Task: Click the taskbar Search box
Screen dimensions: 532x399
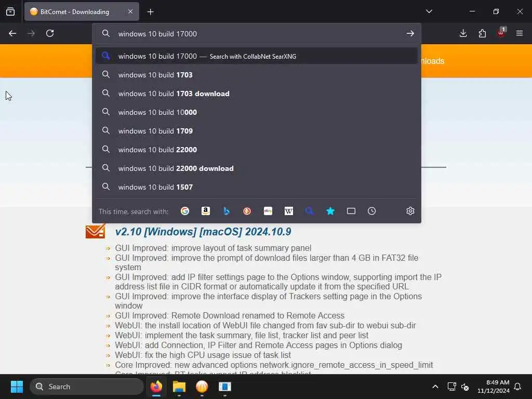Action: point(87,387)
